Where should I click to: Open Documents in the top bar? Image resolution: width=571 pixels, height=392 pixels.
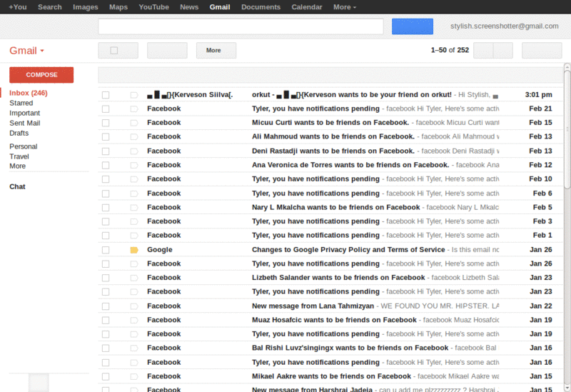[x=261, y=7]
